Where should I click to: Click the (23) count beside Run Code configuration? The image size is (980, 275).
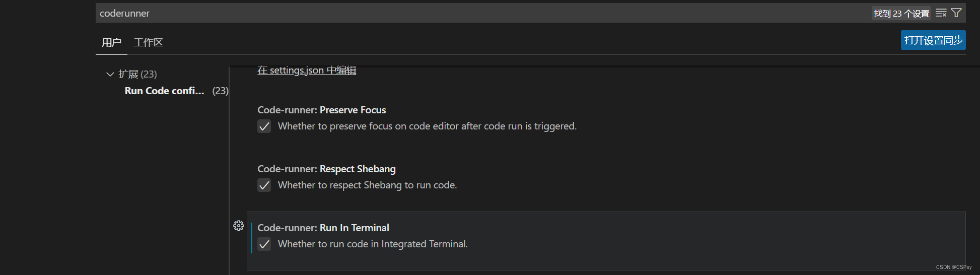point(220,91)
